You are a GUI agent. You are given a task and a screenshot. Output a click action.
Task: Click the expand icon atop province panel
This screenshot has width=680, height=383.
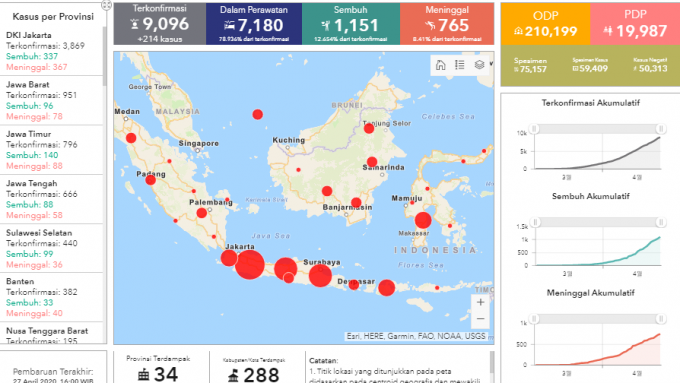[106, 5]
